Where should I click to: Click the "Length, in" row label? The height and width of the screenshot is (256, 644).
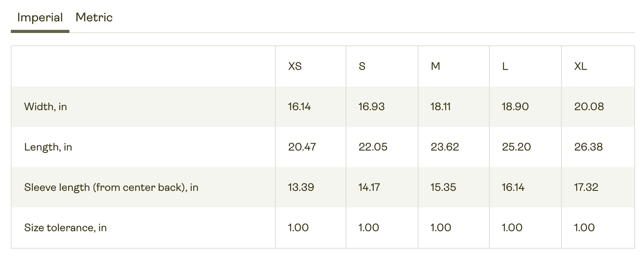[48, 147]
